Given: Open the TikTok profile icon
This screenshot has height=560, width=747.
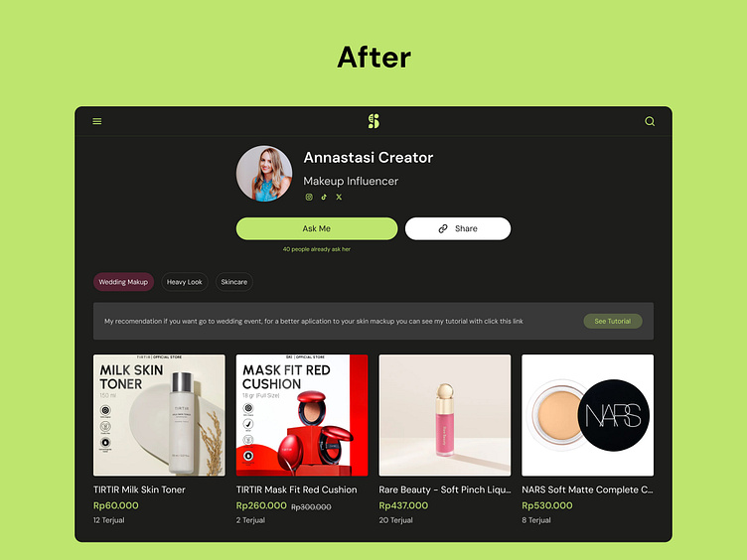Looking at the screenshot, I should 324,197.
